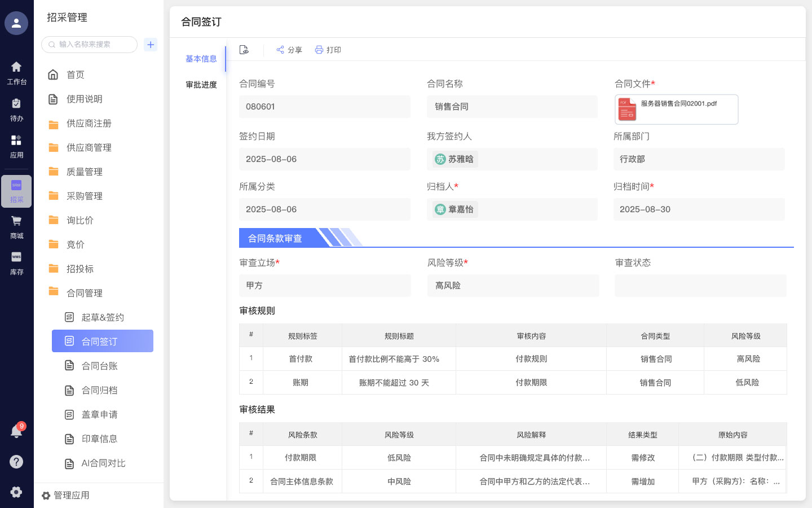Viewport: 812px width, 508px height.
Task: Open the 库存 WMS icon
Action: click(16, 262)
